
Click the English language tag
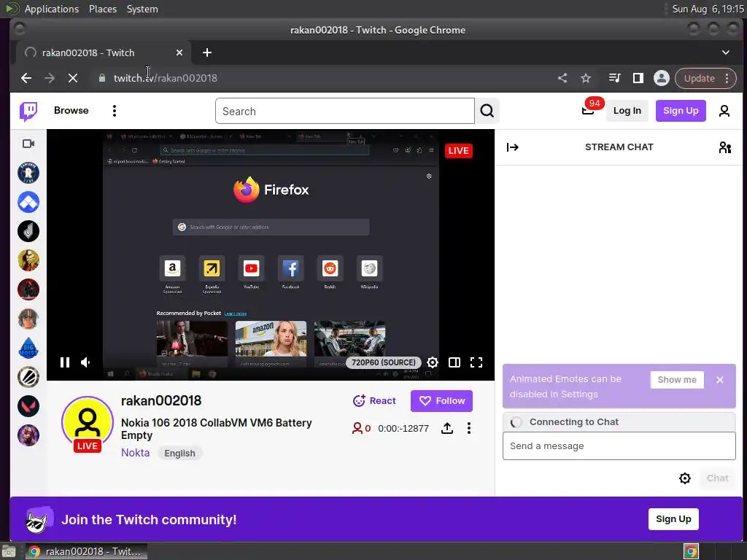click(179, 454)
